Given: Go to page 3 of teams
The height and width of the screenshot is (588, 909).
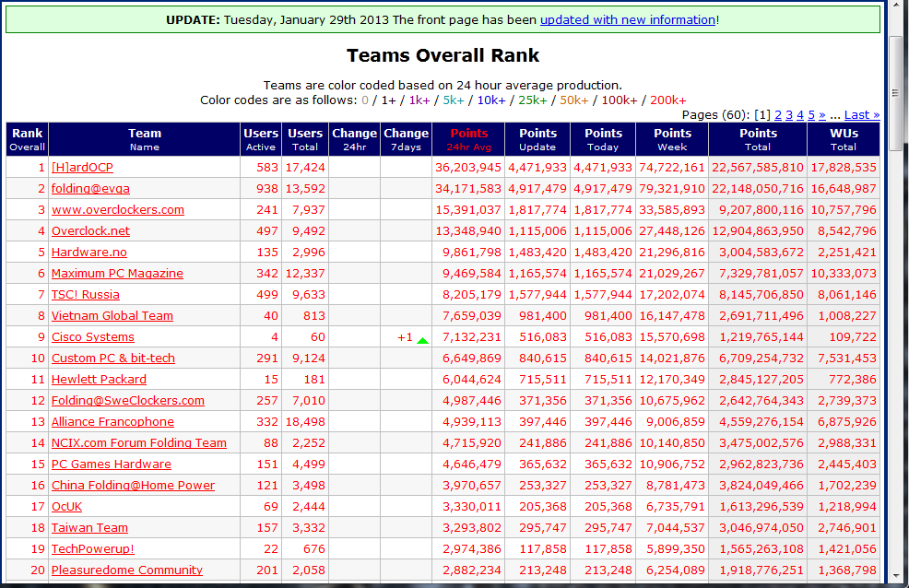Looking at the screenshot, I should 789,114.
